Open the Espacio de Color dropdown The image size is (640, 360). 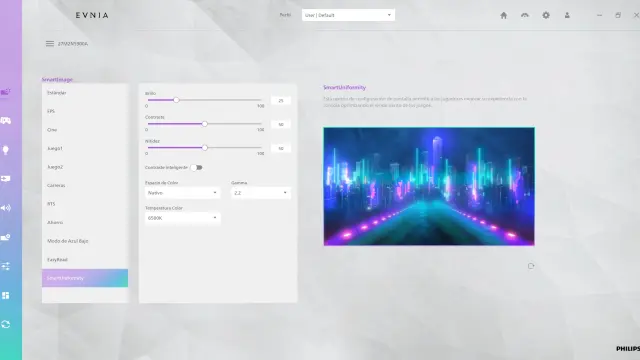[x=182, y=193]
